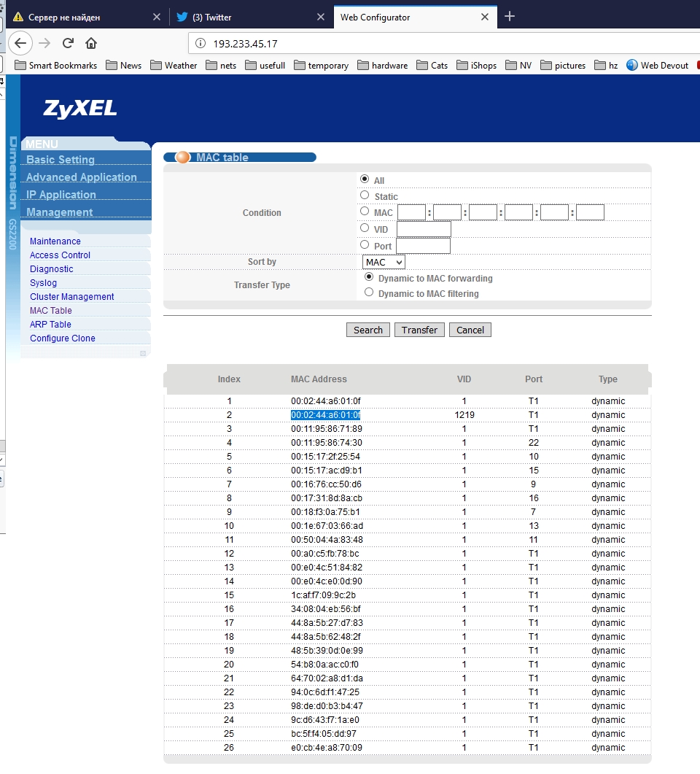Open a new browser tab with plus button
The width and height of the screenshot is (700, 774).
tap(510, 16)
